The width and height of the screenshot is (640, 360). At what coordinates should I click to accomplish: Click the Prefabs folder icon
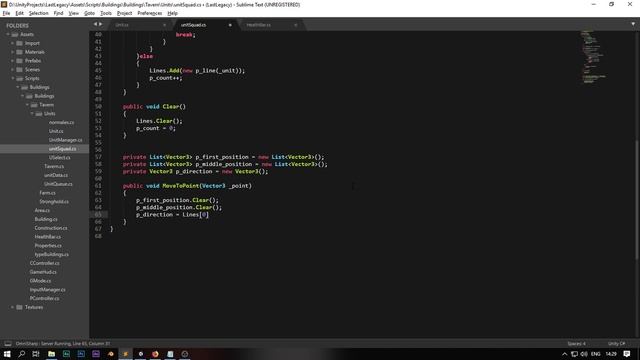(19, 60)
